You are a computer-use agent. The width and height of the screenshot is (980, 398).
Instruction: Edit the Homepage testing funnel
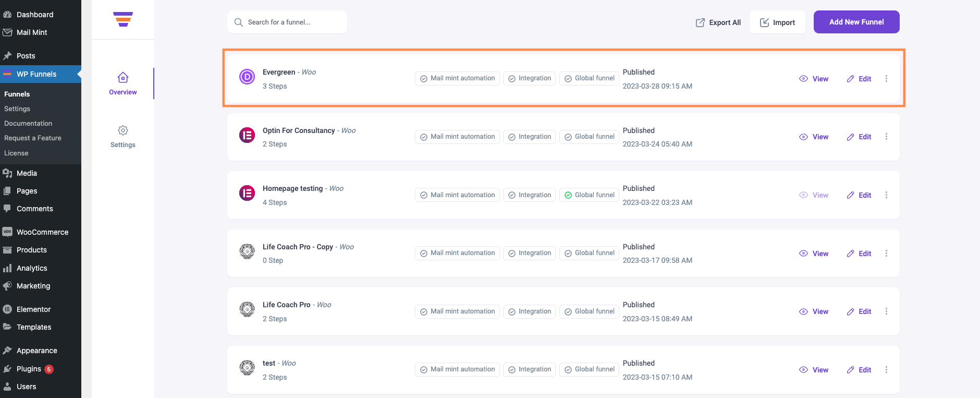(x=859, y=195)
